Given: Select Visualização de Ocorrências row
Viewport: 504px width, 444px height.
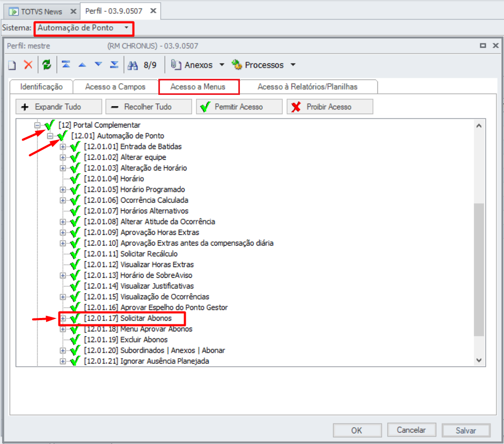Looking at the screenshot, I should 147,297.
